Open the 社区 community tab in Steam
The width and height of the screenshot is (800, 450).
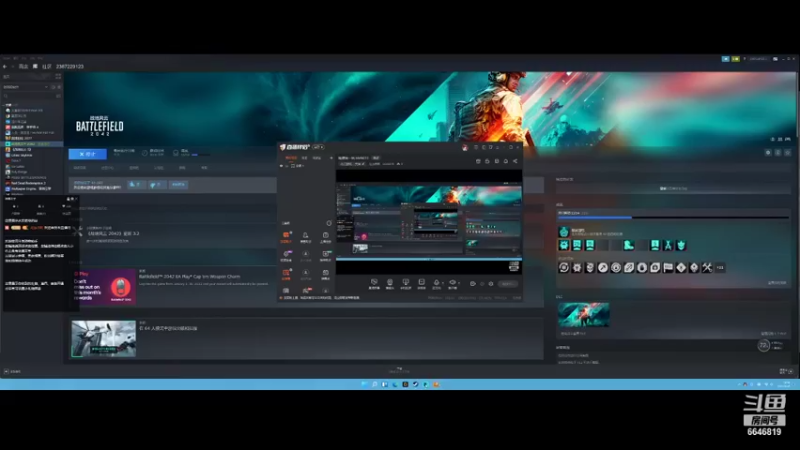pos(47,66)
